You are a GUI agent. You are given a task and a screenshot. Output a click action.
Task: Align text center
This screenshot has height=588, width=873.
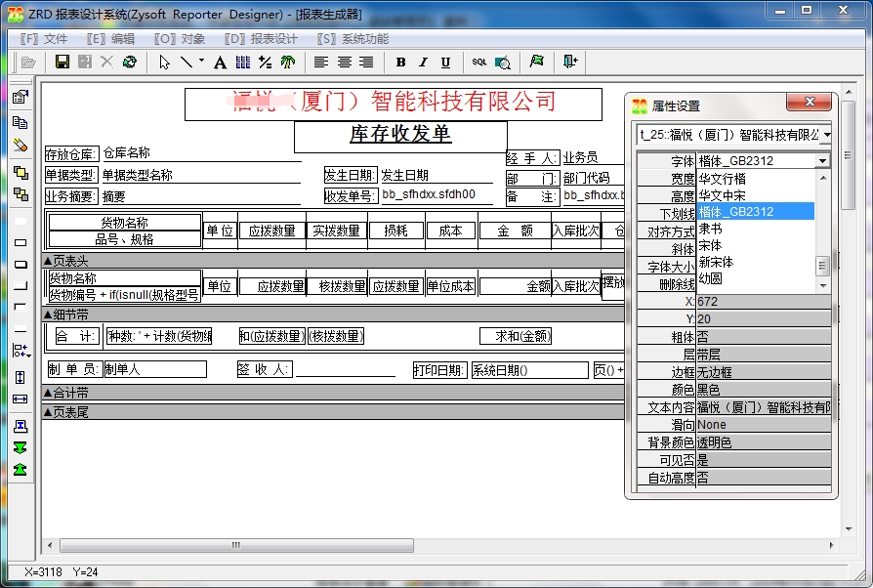tap(344, 63)
